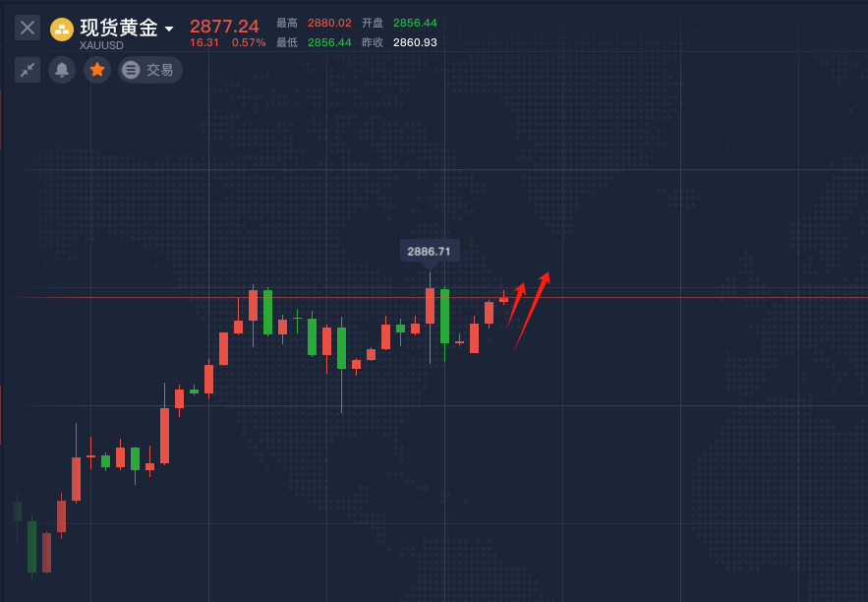Click the tip of the longer red arrow
Viewport: 868px width, 602px height.
pos(548,273)
